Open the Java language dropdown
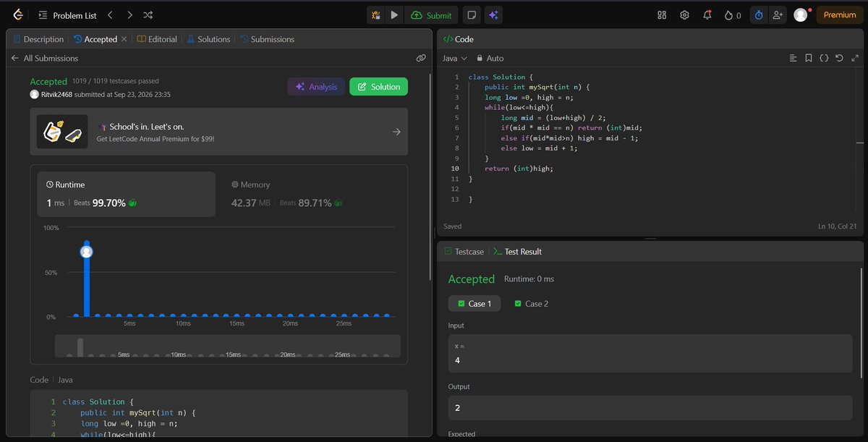Viewport: 868px width, 442px height. pos(455,58)
